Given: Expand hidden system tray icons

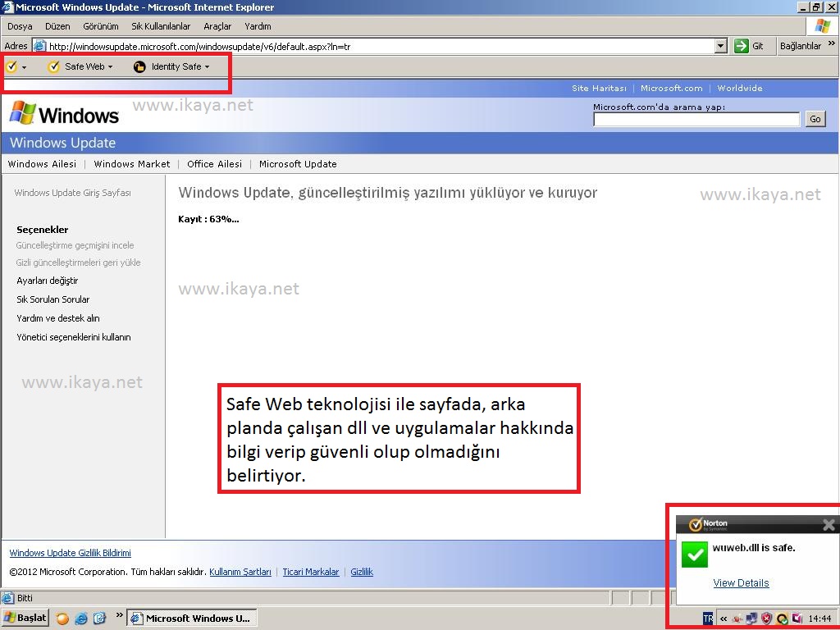Looking at the screenshot, I should click(x=724, y=619).
